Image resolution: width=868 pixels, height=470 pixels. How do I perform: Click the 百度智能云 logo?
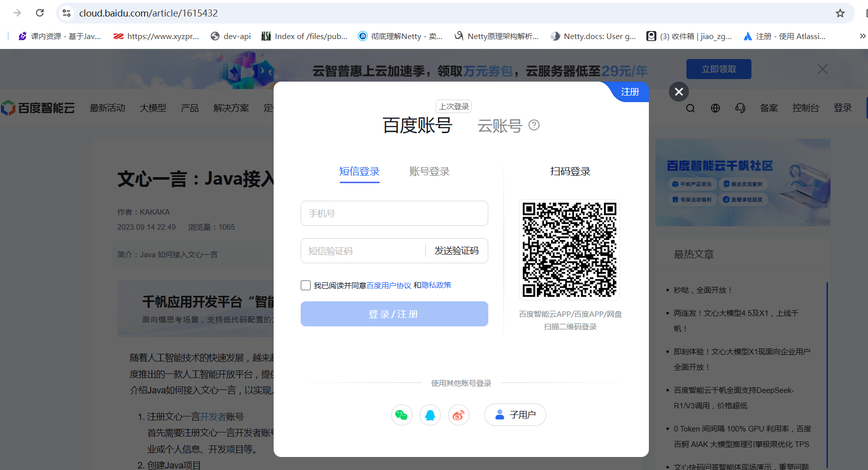tap(38, 108)
